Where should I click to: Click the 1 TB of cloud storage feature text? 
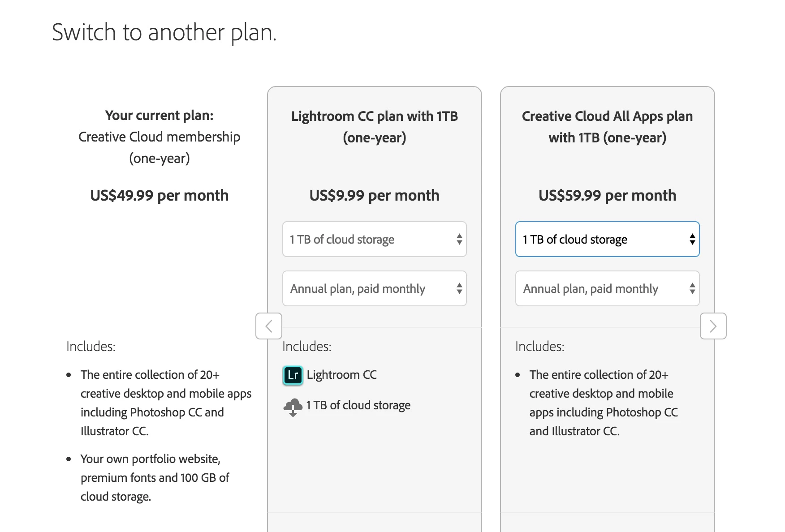pos(358,405)
